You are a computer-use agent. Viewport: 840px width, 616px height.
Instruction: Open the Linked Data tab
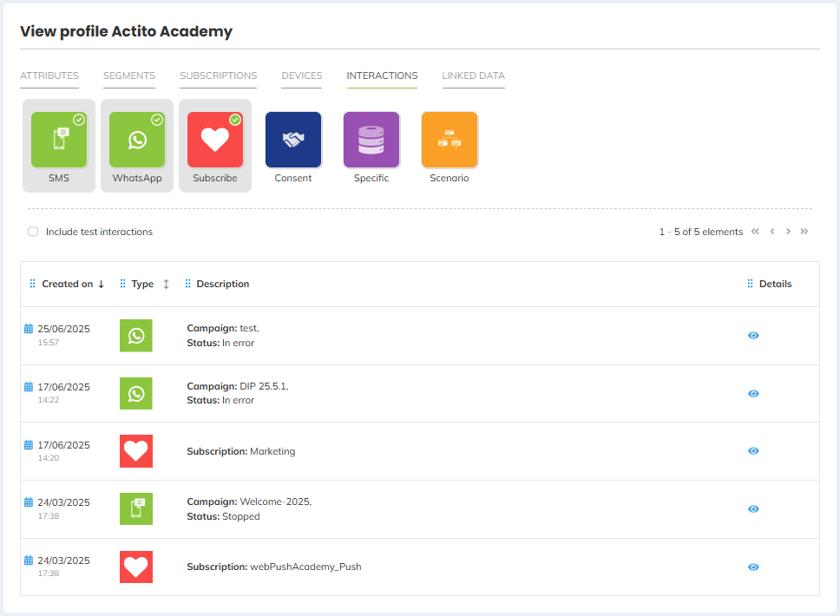pos(474,76)
